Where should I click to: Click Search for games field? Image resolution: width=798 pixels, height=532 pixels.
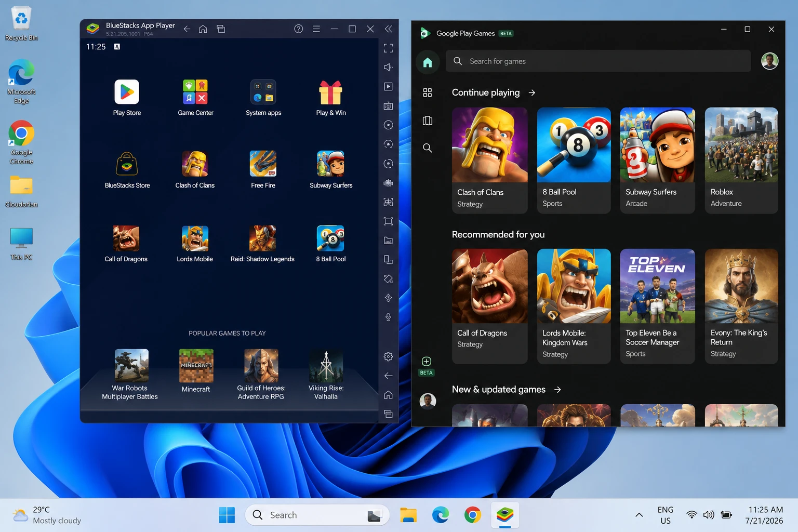tap(598, 61)
